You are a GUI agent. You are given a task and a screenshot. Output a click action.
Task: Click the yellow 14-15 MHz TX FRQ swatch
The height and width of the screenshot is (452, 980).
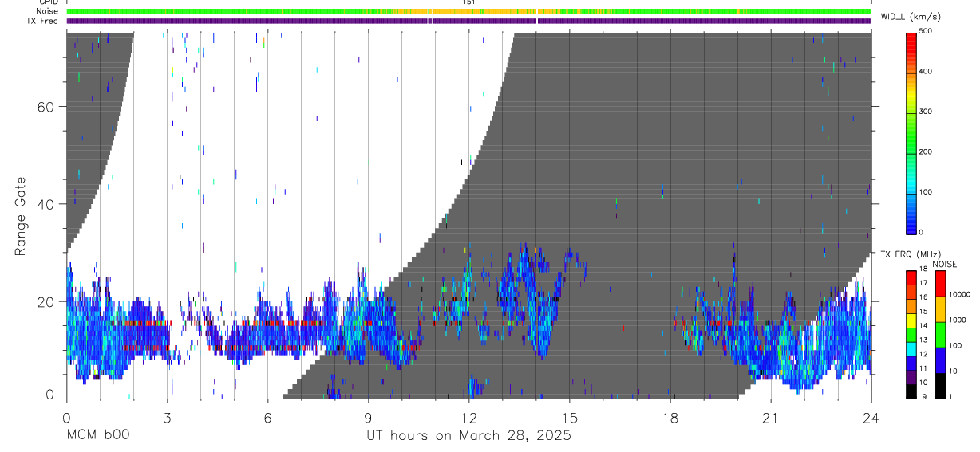(911, 320)
